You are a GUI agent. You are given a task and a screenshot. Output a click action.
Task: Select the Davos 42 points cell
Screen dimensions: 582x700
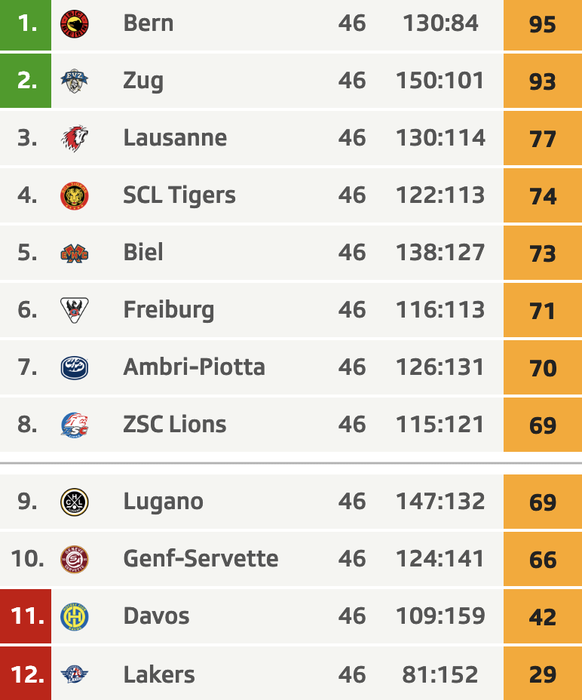pos(543,617)
